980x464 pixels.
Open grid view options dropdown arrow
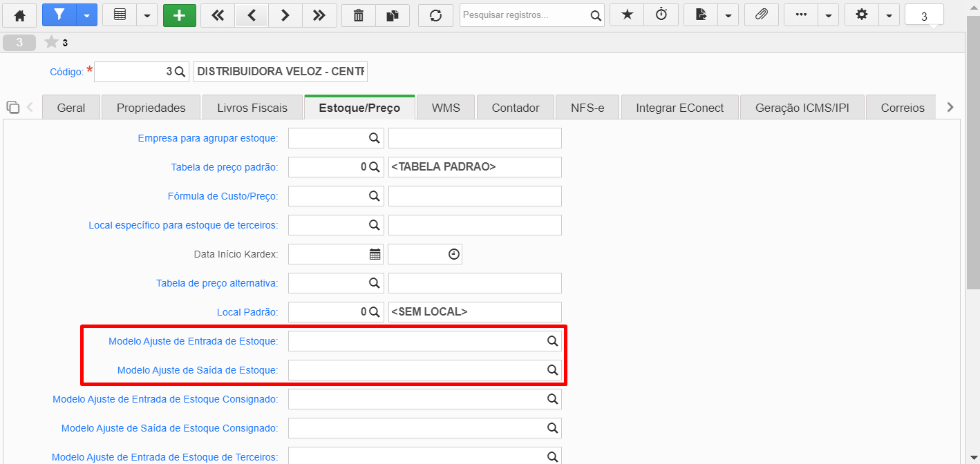tap(147, 15)
